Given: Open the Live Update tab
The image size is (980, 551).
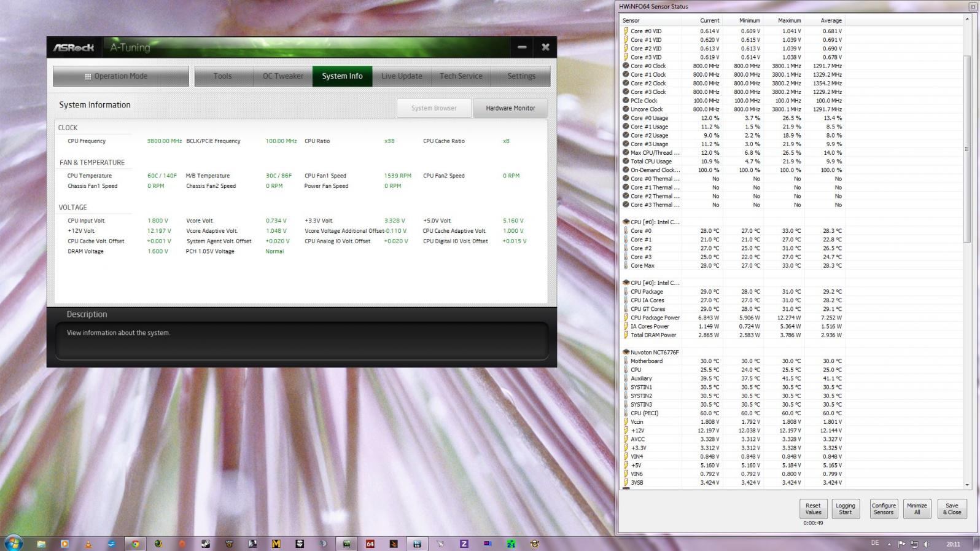Looking at the screenshot, I should point(402,76).
